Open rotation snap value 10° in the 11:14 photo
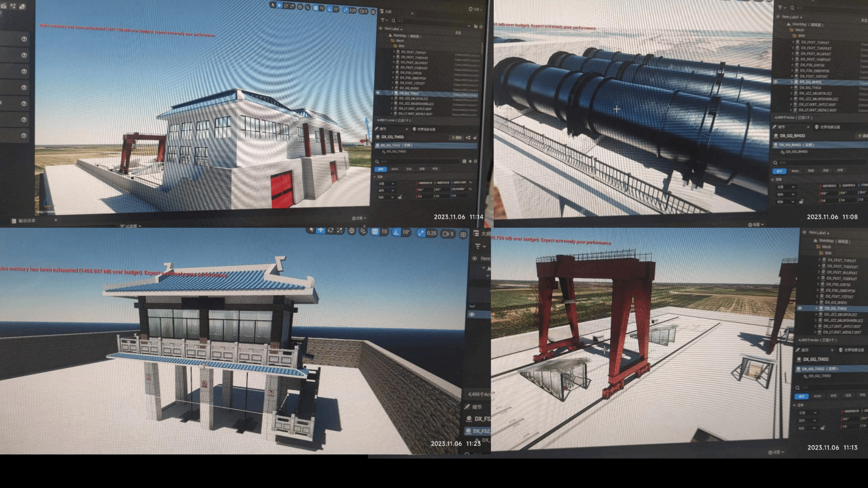Image resolution: width=868 pixels, height=488 pixels. pos(336,9)
